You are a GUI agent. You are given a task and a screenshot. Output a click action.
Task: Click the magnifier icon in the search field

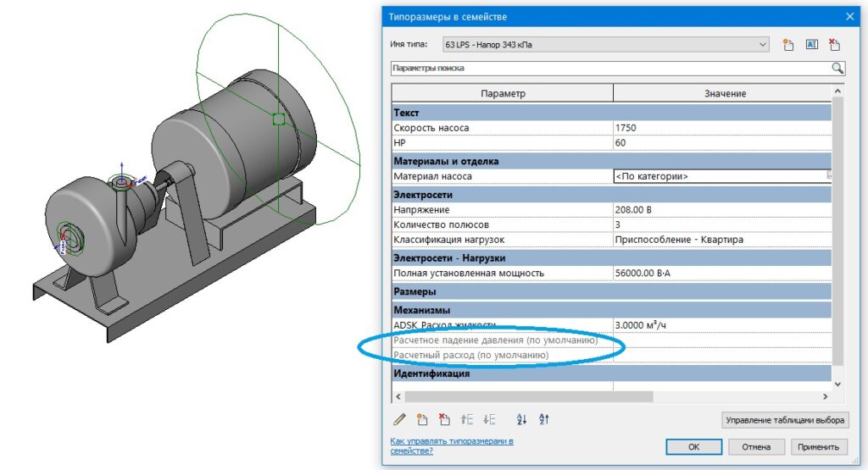coord(837,69)
